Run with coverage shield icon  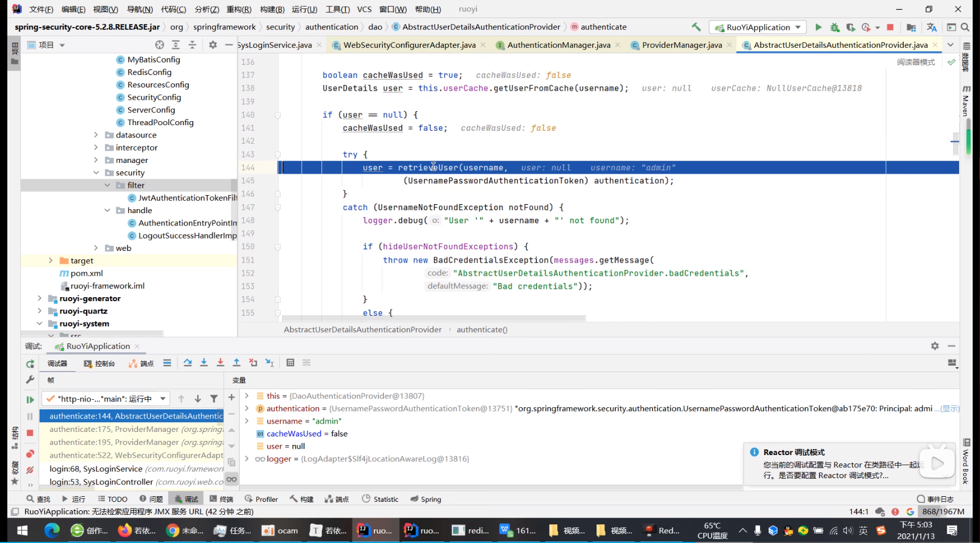[850, 27]
